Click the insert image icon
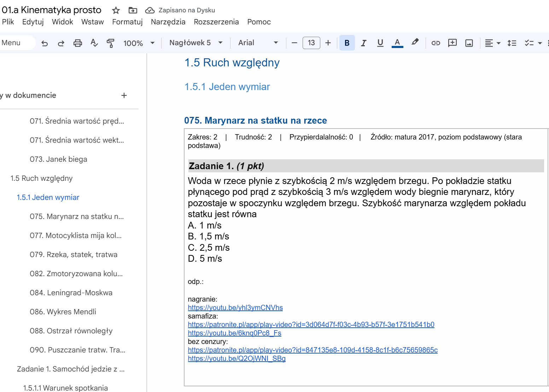The width and height of the screenshot is (549, 392). click(469, 43)
